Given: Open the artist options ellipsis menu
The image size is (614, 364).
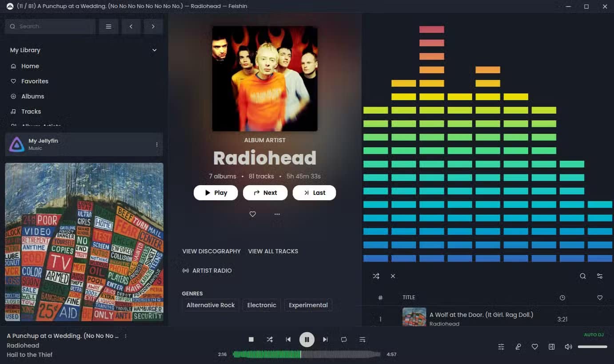Looking at the screenshot, I should click(x=277, y=214).
